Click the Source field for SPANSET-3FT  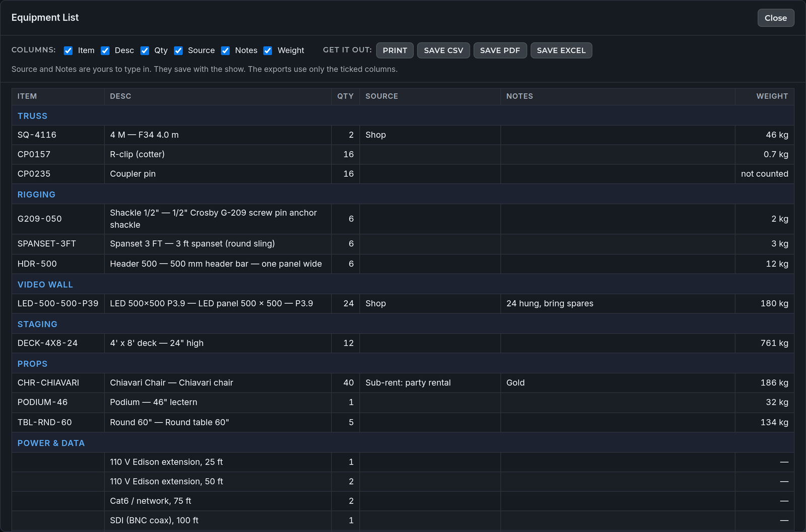click(x=430, y=244)
